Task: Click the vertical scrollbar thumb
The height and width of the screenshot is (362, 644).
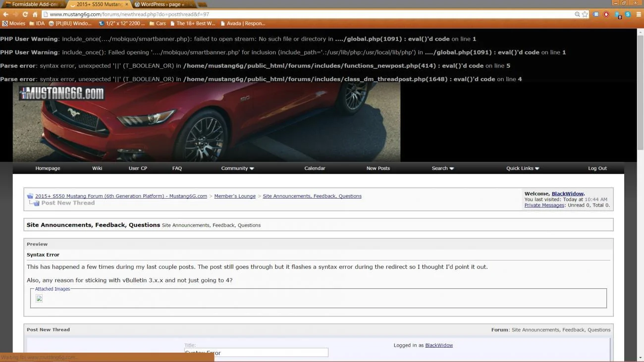Action: click(640, 92)
